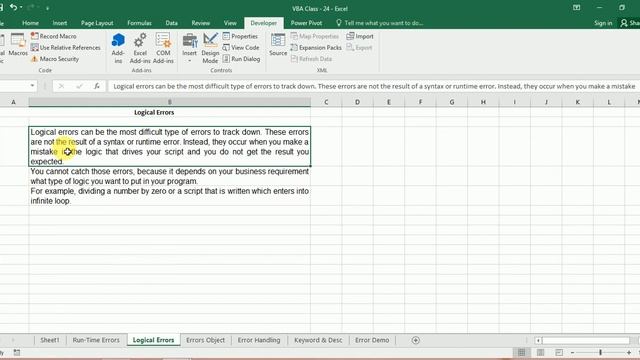Open the Formulas tab

coord(139,23)
